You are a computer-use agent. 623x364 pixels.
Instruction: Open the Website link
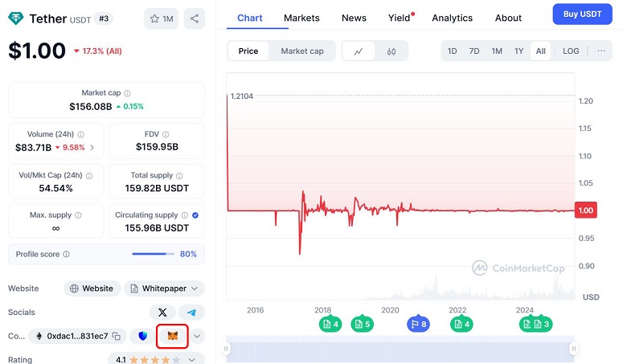[x=92, y=288]
